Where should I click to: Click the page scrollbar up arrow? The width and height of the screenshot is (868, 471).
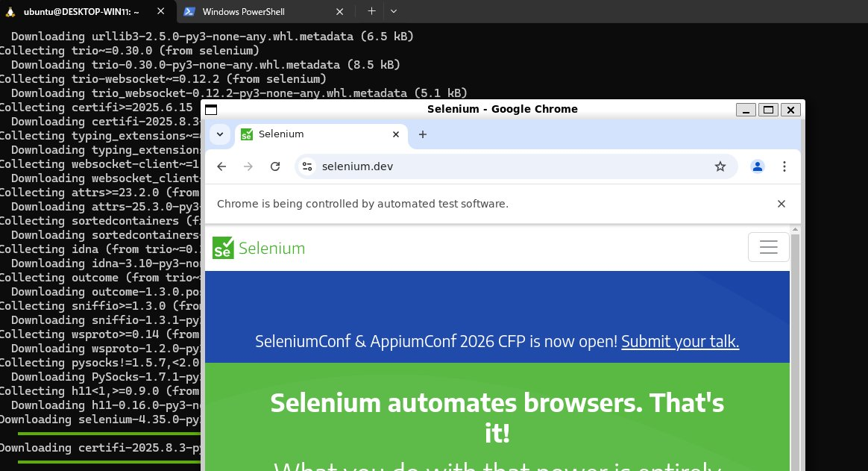tap(795, 229)
